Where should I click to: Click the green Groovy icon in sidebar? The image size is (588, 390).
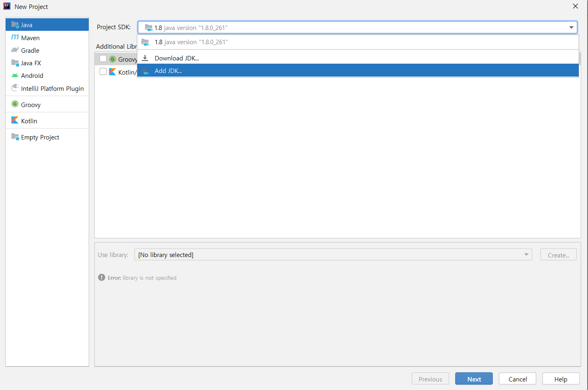coord(15,104)
